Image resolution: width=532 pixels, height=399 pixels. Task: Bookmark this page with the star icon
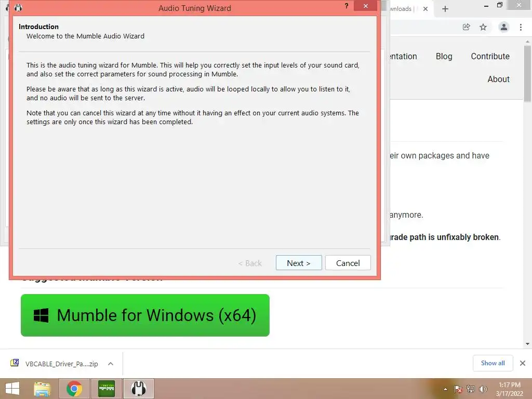483,27
